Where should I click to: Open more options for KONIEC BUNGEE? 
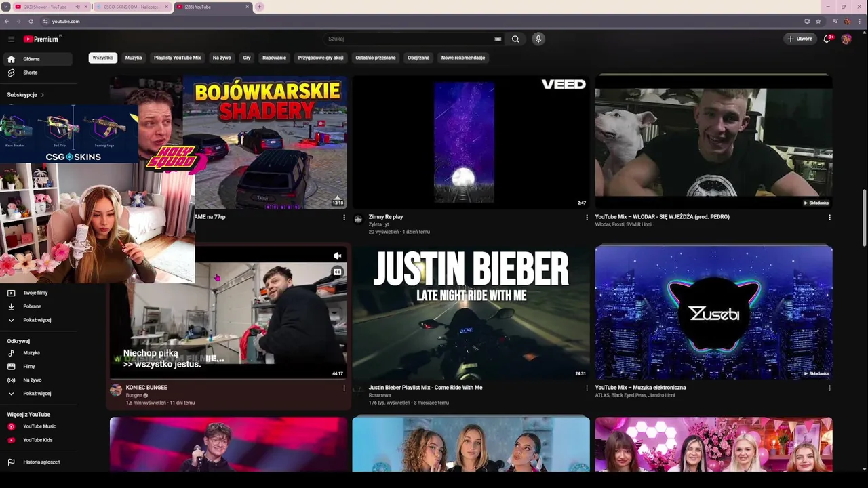coord(344,388)
